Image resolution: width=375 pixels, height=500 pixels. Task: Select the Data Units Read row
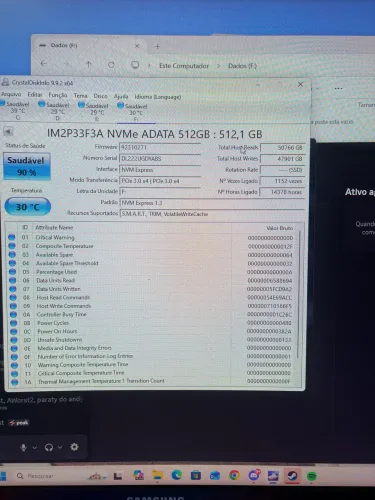tap(151, 280)
